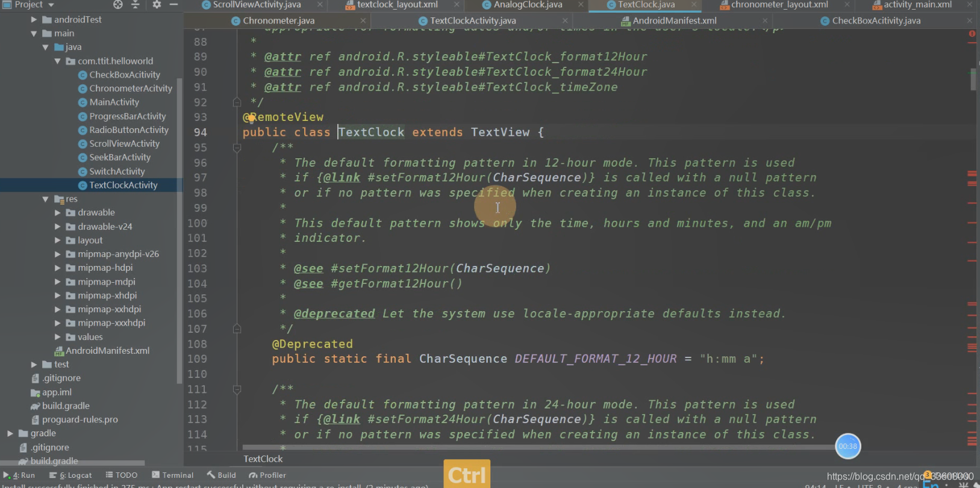980x488 pixels.
Task: Open the Run tool window
Action: click(x=19, y=475)
